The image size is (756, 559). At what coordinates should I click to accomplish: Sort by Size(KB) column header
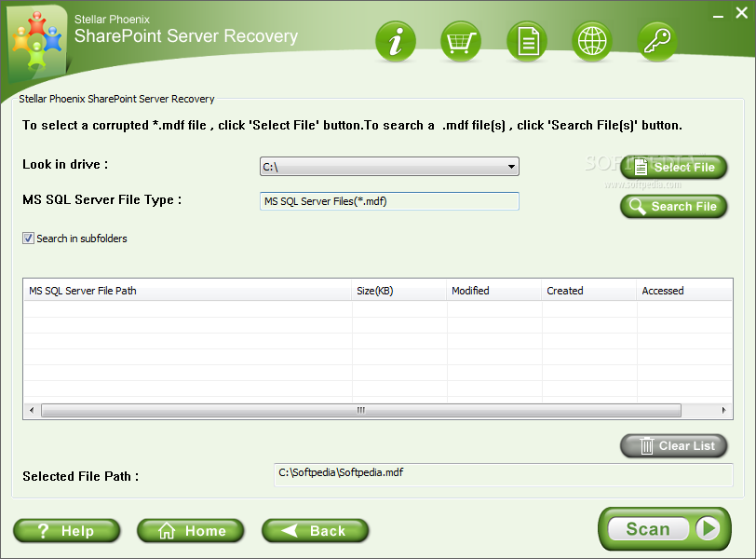[399, 291]
